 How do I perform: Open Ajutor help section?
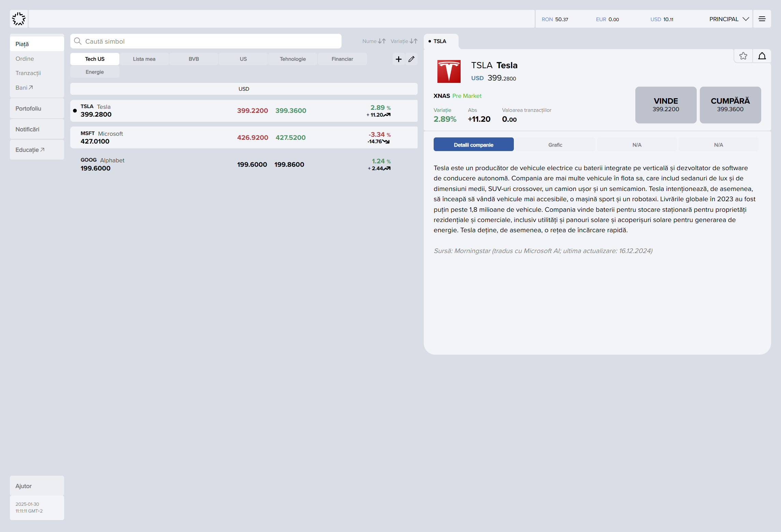click(x=37, y=486)
